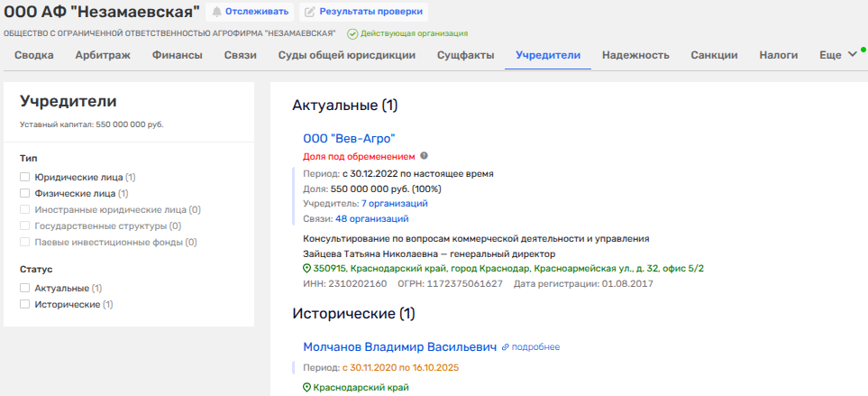Switch to the Арбитраж tab
The height and width of the screenshot is (396, 868).
103,55
